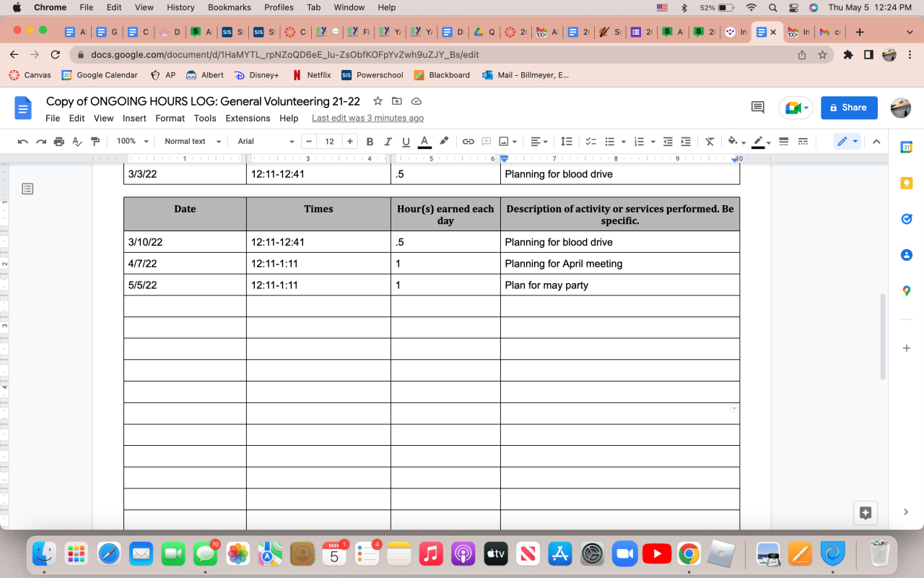
Task: Open the Format menu in Docs
Action: coord(170,118)
